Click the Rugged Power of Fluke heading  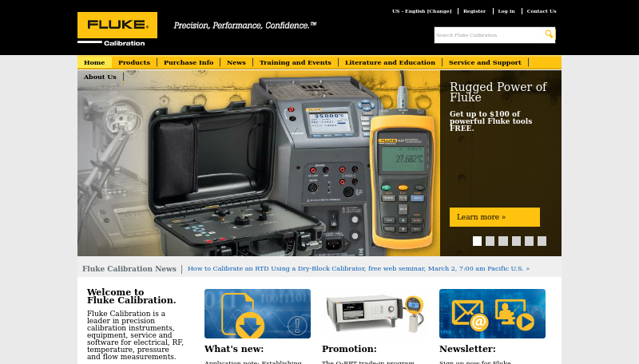(498, 92)
